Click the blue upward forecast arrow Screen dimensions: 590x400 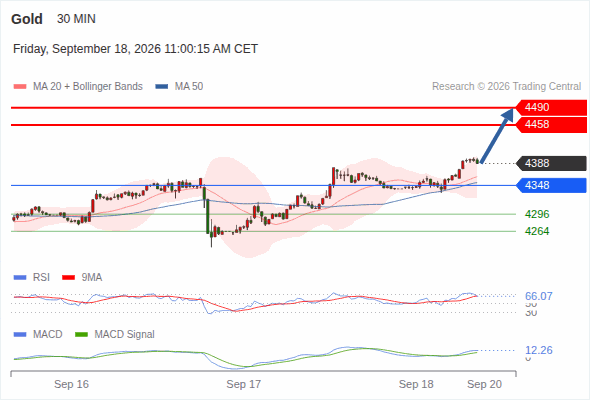[497, 135]
